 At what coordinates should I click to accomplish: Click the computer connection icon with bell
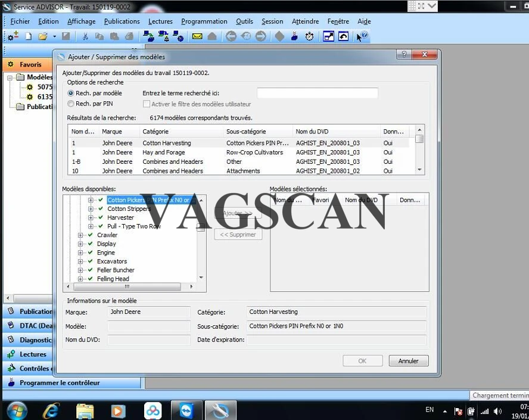click(x=164, y=36)
